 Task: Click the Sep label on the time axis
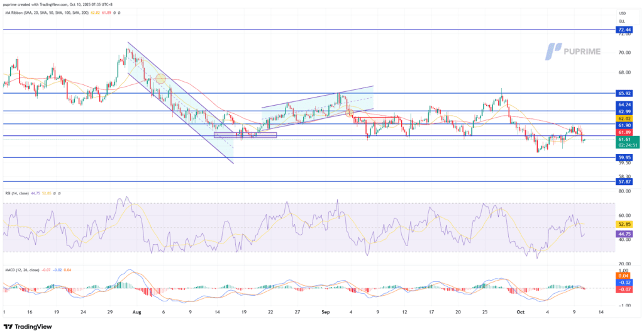(x=324, y=311)
